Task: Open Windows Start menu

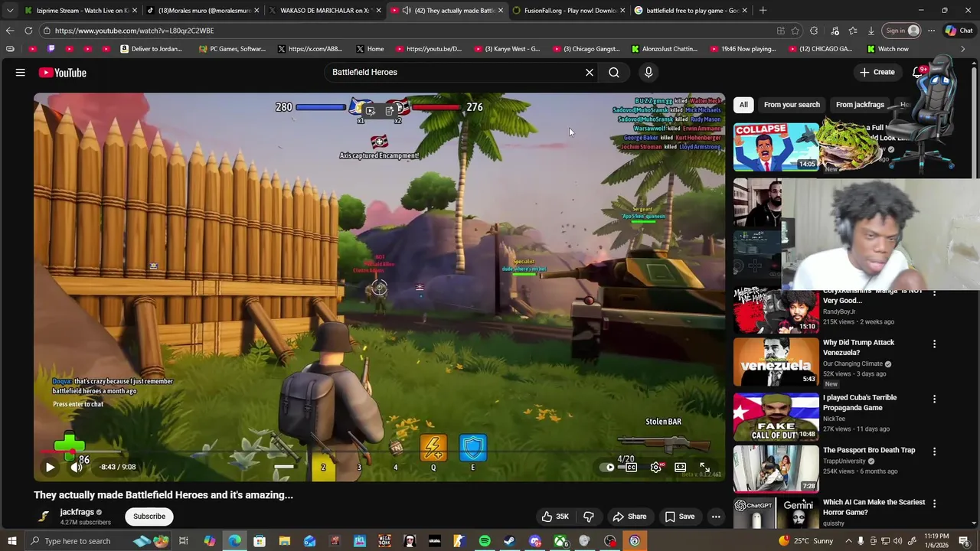Action: click(11, 541)
